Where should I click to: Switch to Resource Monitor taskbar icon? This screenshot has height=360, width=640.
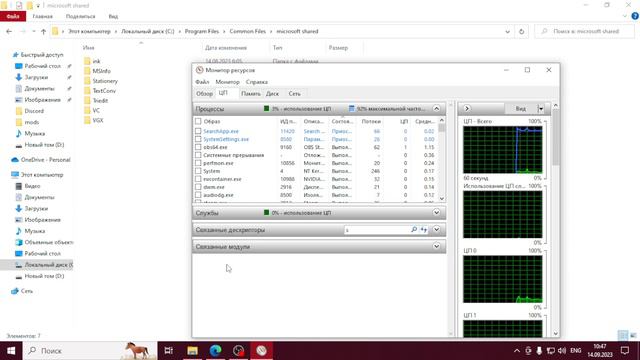coord(262,351)
